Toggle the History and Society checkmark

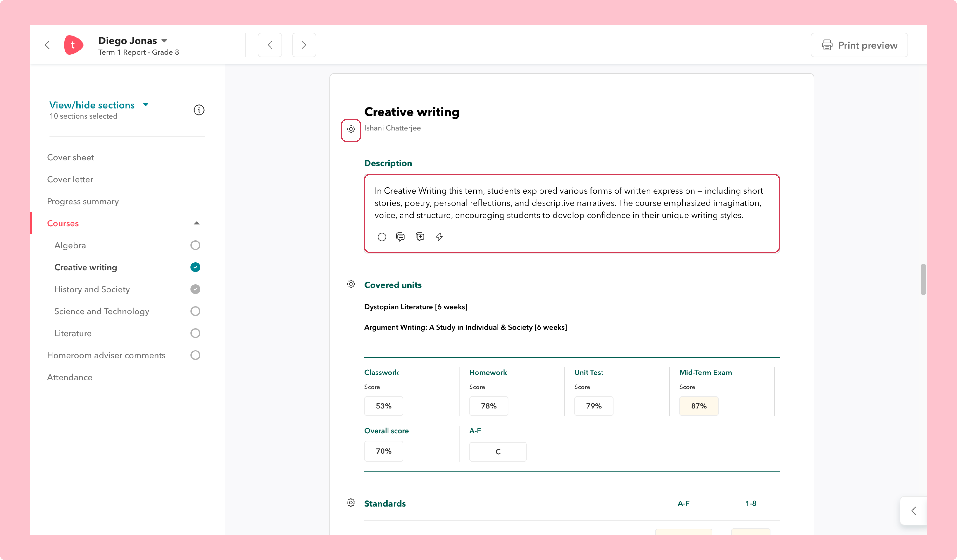point(195,289)
